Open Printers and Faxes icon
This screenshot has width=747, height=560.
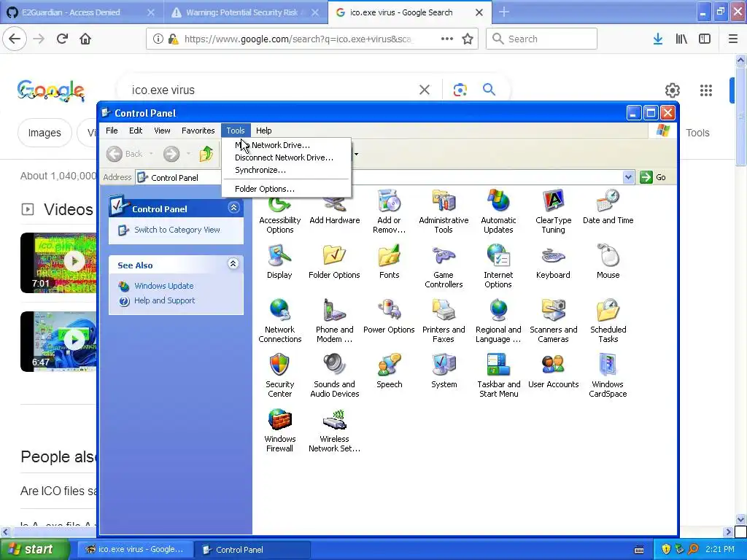click(444, 321)
